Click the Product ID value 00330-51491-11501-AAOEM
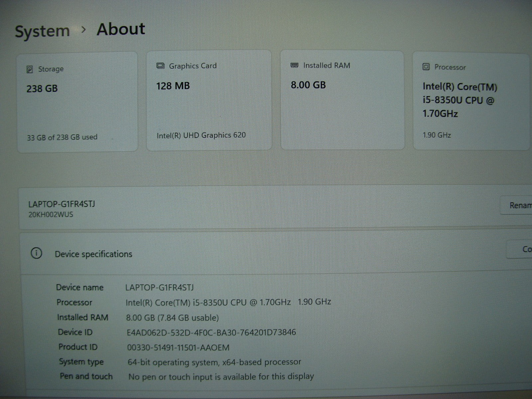This screenshot has height=399, width=532. [178, 347]
